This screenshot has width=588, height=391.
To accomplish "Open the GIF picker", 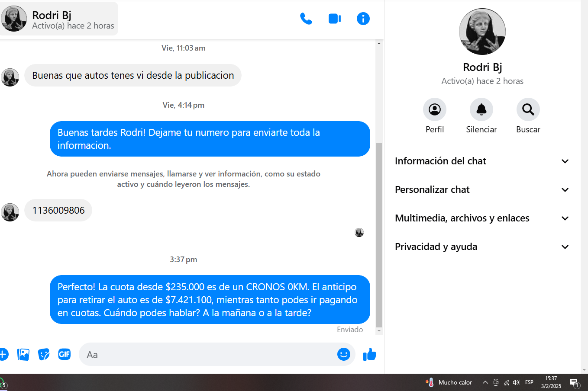I will tap(65, 355).
